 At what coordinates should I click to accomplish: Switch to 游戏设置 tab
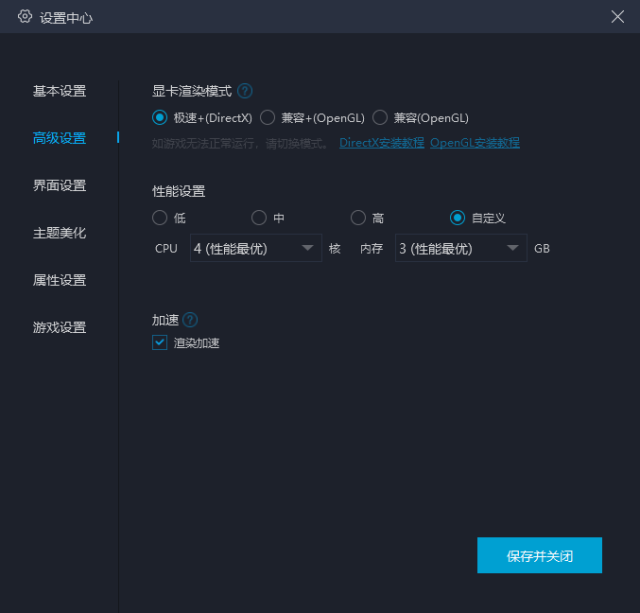coord(60,327)
